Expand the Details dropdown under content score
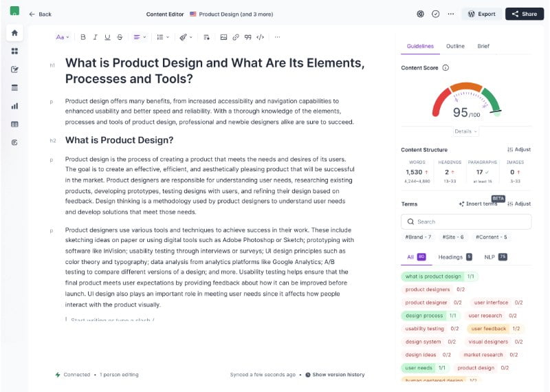Image resolution: width=550 pixels, height=392 pixels. (x=465, y=131)
